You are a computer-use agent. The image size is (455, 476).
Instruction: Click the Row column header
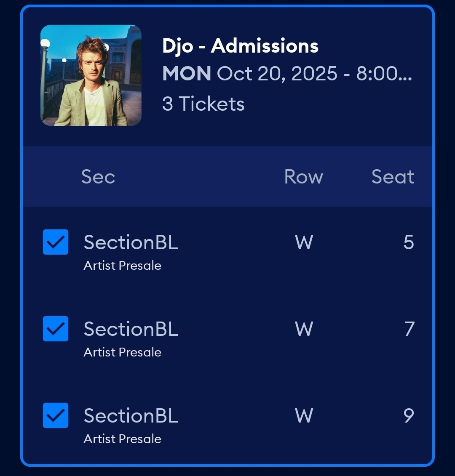pyautogui.click(x=303, y=177)
